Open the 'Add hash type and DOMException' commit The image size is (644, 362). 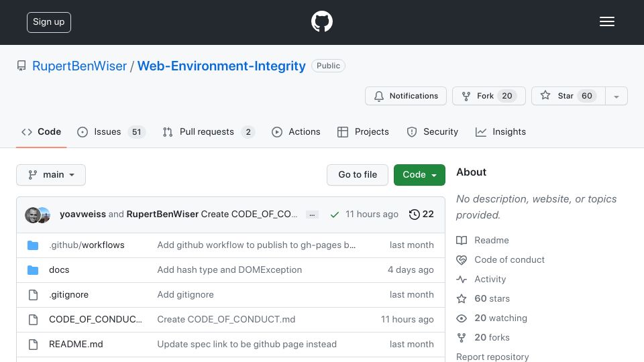click(x=229, y=270)
